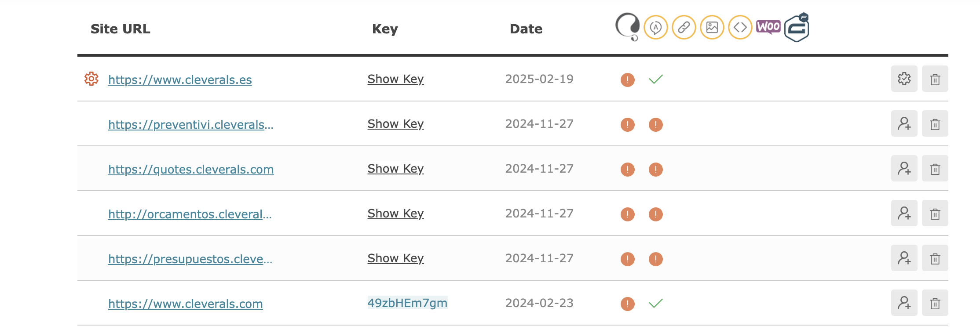The height and width of the screenshot is (333, 980).
Task: Delete the quotes.cleverals.com site entry
Action: tap(935, 169)
